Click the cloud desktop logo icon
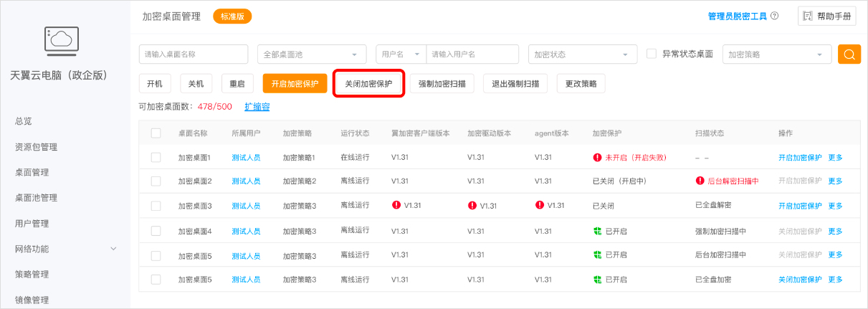Screen dimensions: 868x309 (62, 40)
